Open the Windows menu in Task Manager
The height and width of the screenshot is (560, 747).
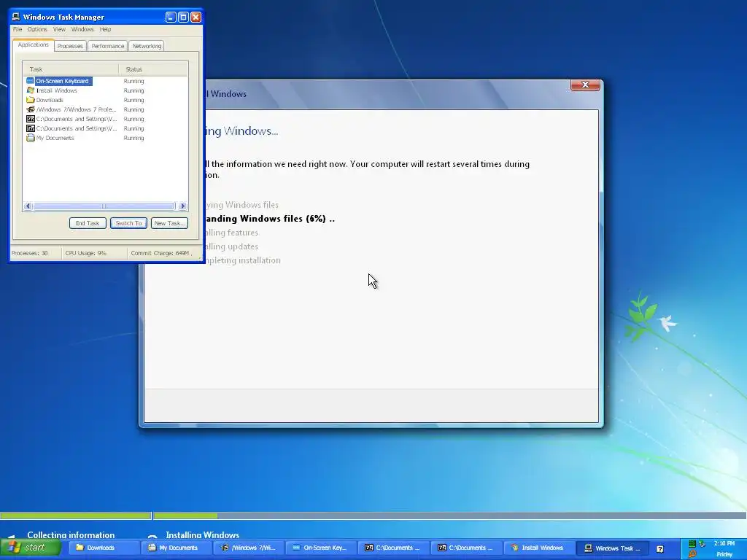click(x=82, y=29)
